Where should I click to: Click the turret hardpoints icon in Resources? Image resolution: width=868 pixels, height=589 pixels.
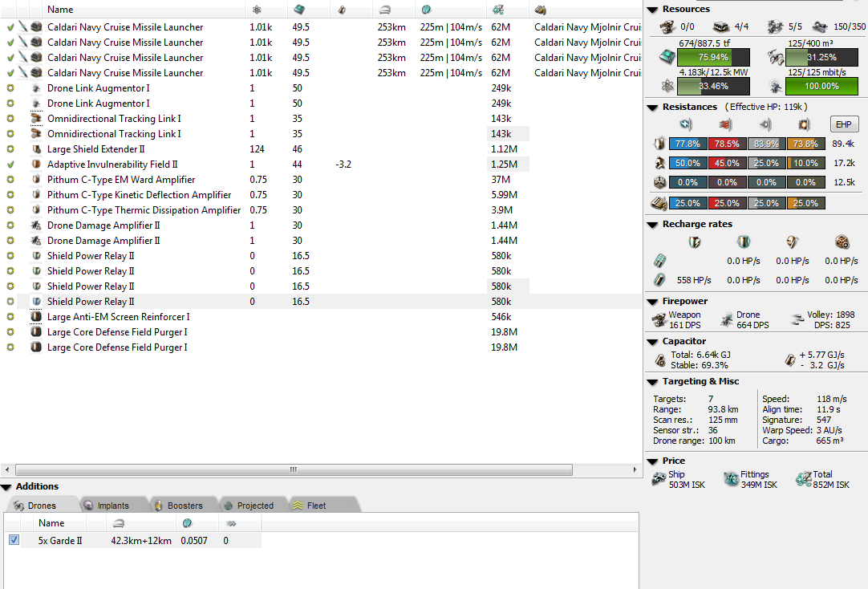pos(667,26)
